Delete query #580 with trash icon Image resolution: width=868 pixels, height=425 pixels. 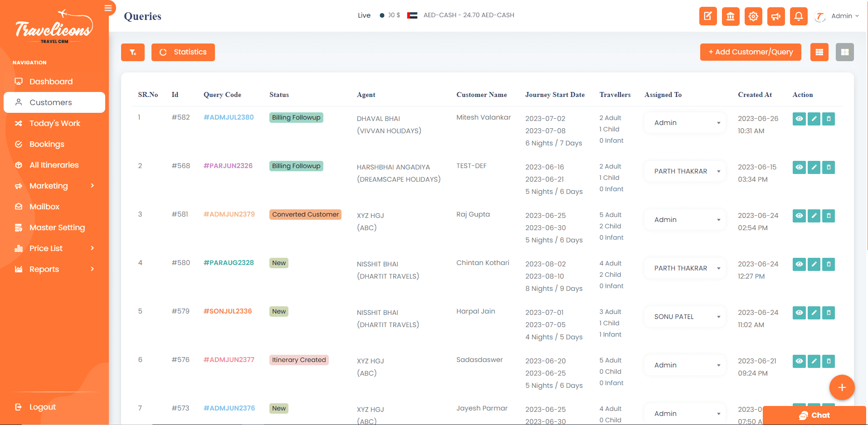829,264
